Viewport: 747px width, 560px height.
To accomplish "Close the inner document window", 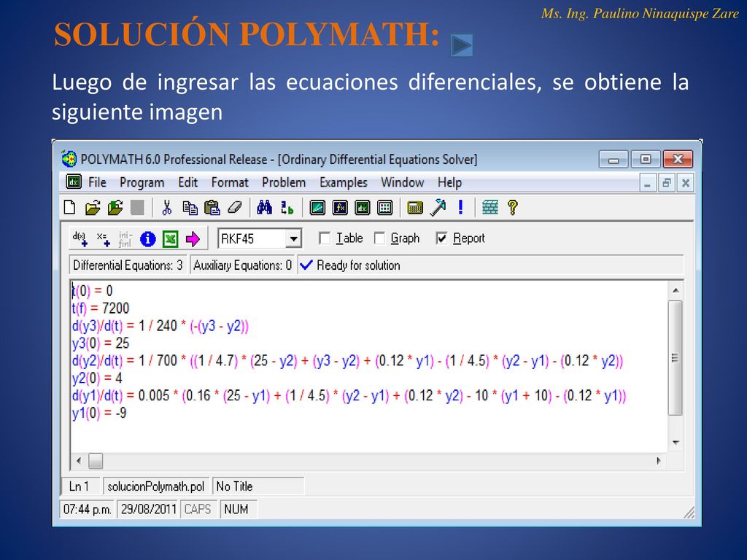I will [x=686, y=183].
